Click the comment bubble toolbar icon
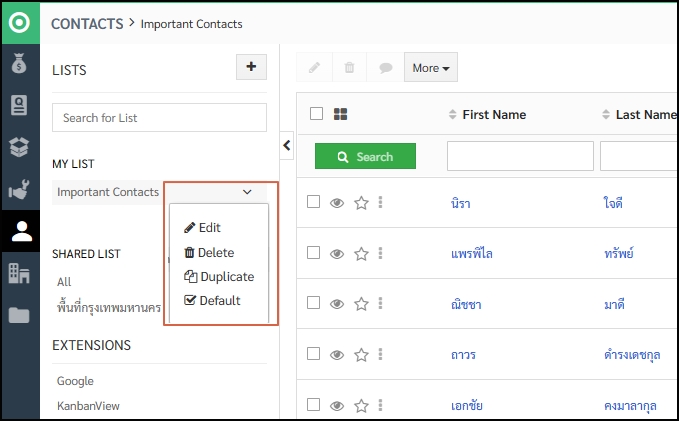Viewport: 679px width, 421px height. coord(385,68)
